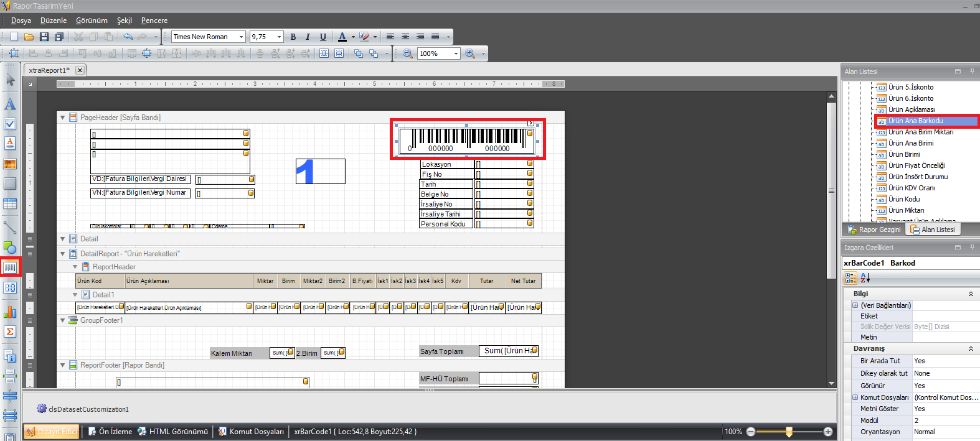Open the background highlight color picker
Screen dimensions: 980x441
375,37
